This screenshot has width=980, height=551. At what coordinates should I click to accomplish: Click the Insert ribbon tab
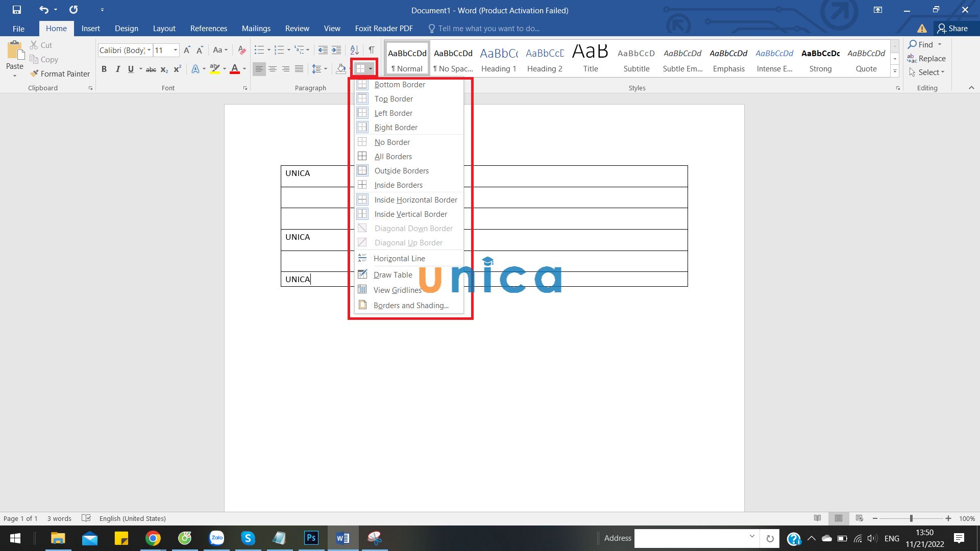tap(91, 28)
